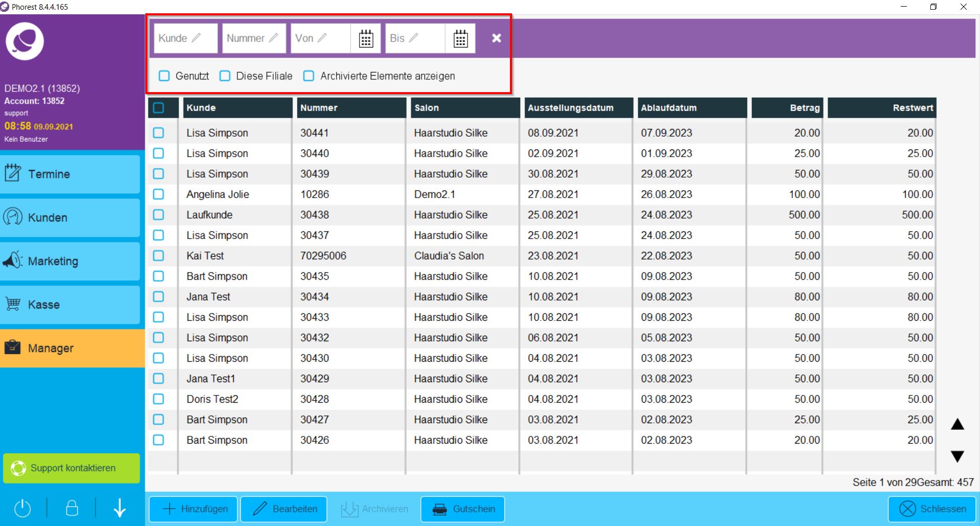The width and height of the screenshot is (980, 526).
Task: Open the Von date calendar picker
Action: (x=366, y=38)
